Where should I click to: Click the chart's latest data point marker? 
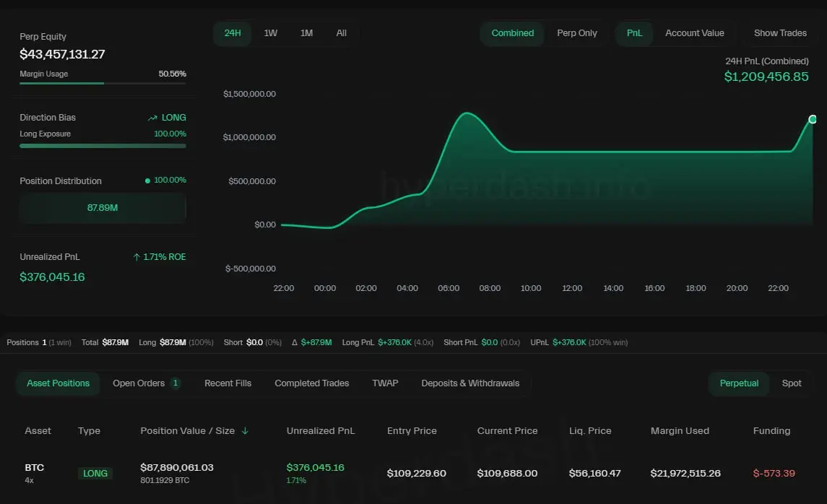pos(813,119)
